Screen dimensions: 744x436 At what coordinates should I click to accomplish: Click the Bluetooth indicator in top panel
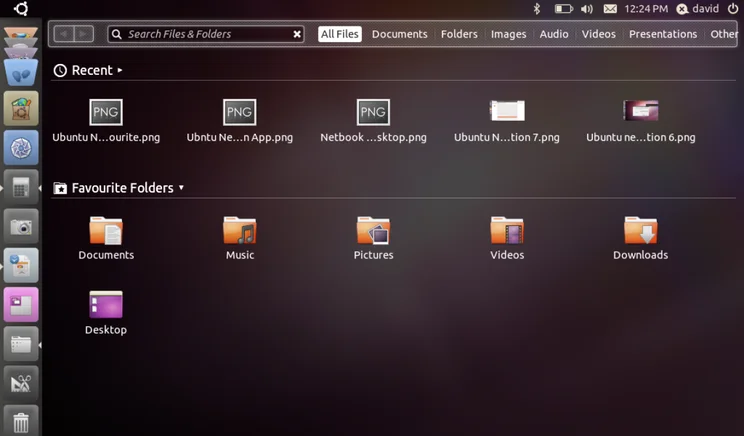[x=537, y=9]
